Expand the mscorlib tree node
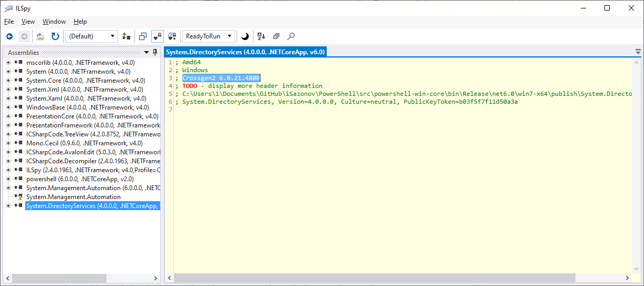Screen dimensions: 644x286 coord(8,63)
